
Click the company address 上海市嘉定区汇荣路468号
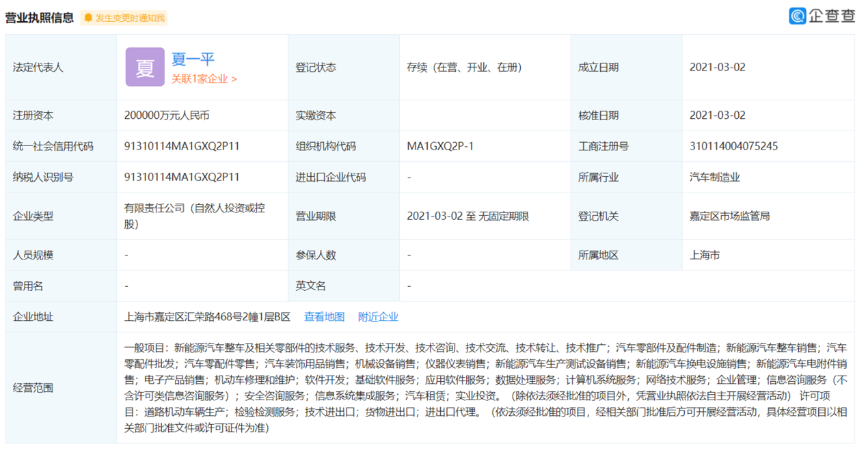(207, 317)
